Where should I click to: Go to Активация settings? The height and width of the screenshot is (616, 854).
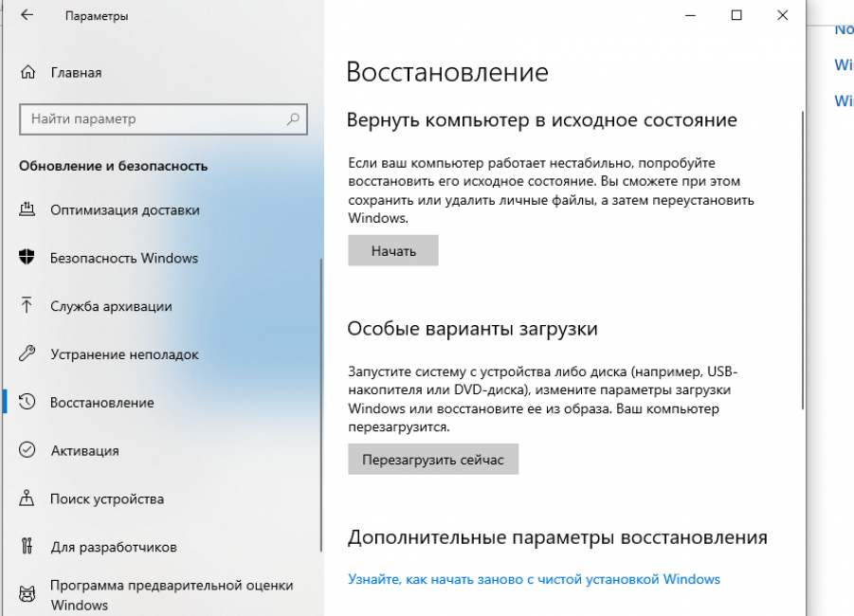pyautogui.click(x=85, y=450)
